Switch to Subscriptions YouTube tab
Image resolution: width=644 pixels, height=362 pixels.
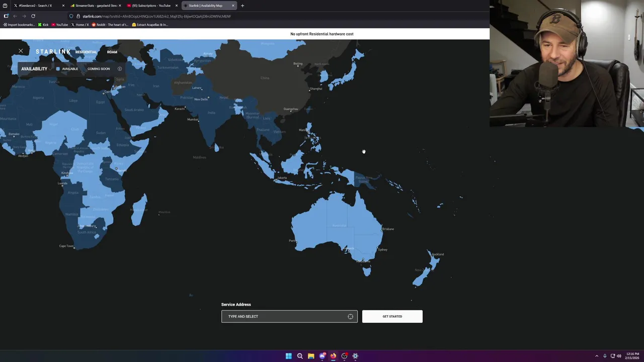(151, 6)
